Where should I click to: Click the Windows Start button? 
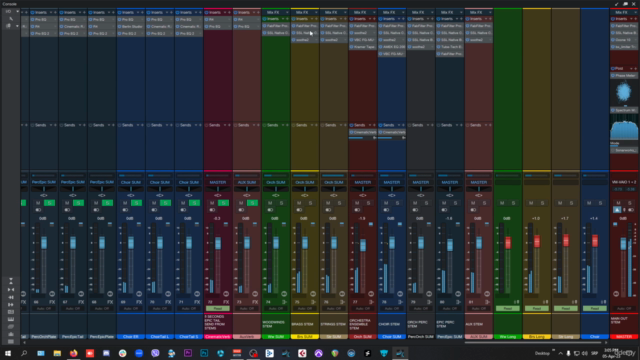(x=8, y=353)
